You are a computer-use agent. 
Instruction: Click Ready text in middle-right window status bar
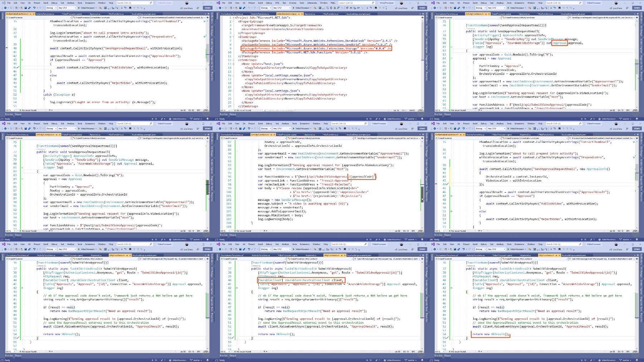[x=436, y=240]
